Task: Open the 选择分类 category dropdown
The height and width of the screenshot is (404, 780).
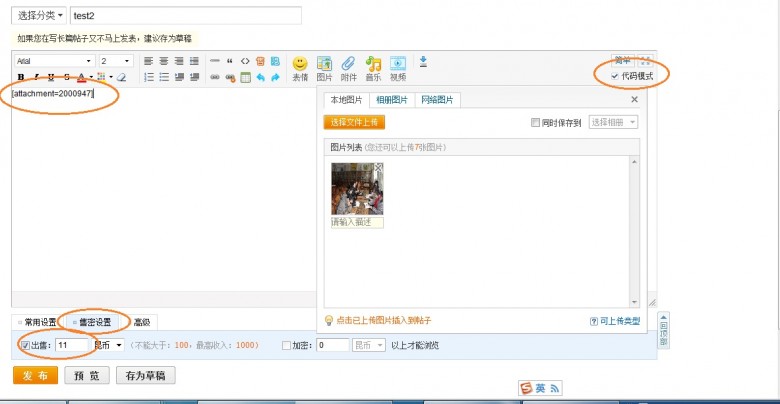Action: click(x=40, y=16)
